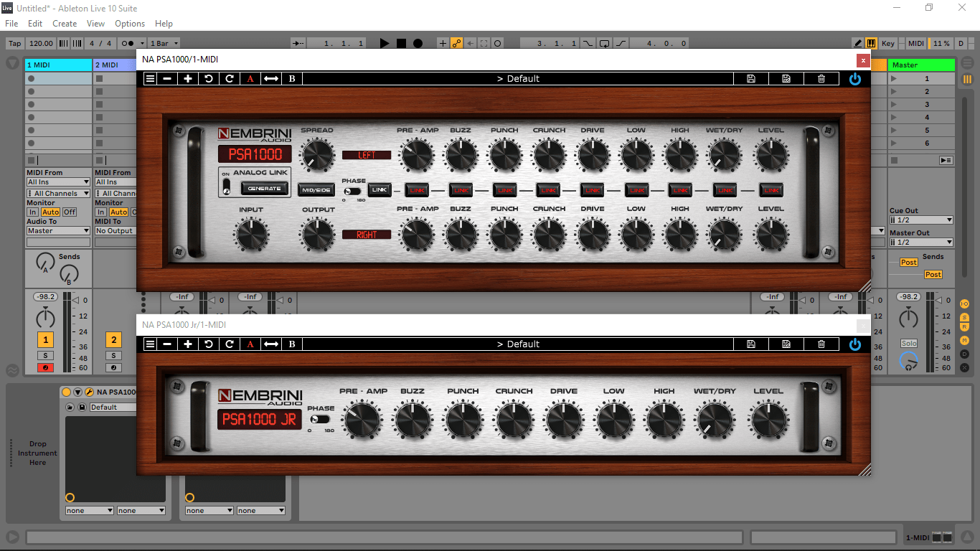Open the hamburger menu in PSA1000 Jr window
980x551 pixels.
pyautogui.click(x=150, y=344)
